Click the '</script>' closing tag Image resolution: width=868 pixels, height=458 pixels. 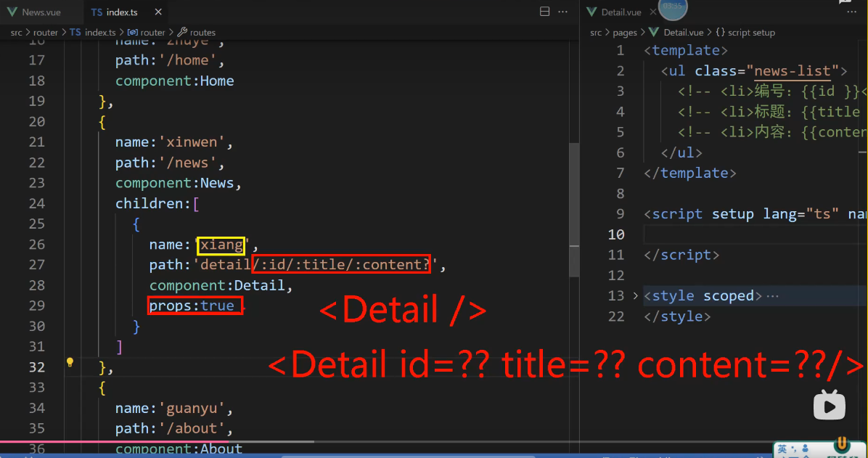(681, 255)
